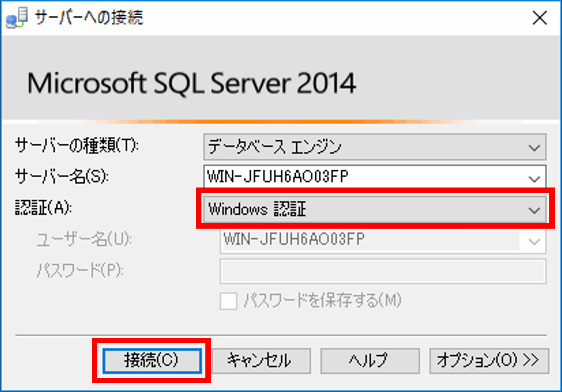Cancel the dialog with キャンセル button

261,360
